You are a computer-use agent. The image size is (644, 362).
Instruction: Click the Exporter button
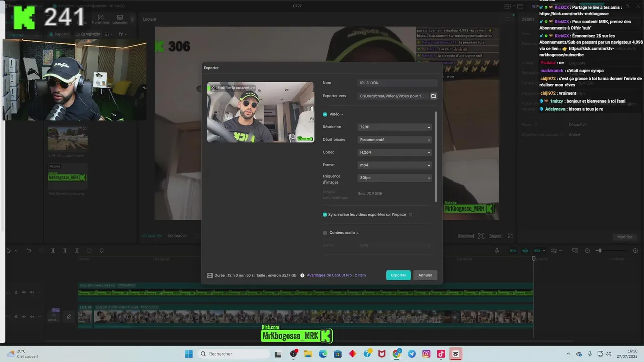click(398, 275)
